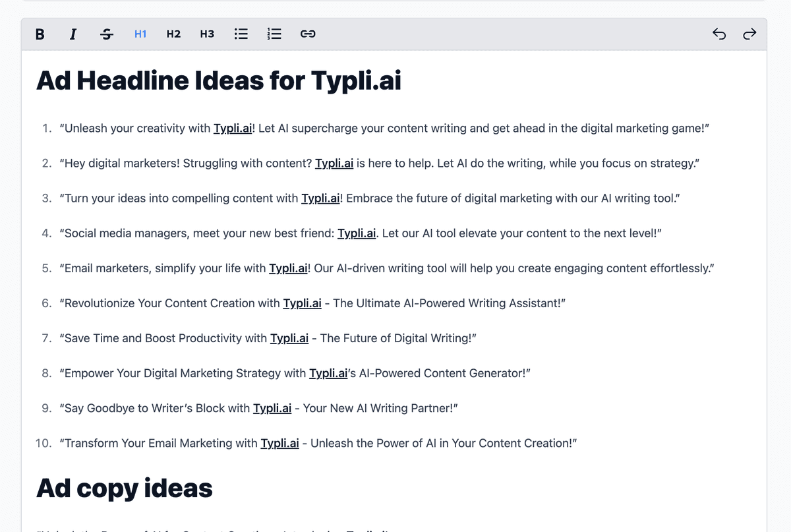Create a bulleted list
This screenshot has width=791, height=532.
241,34
